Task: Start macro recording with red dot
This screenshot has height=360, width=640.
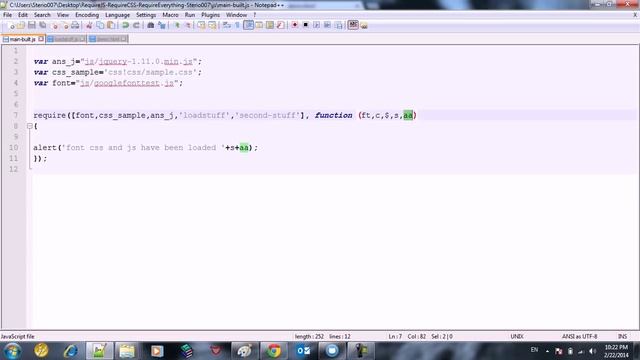Action: coord(294,25)
